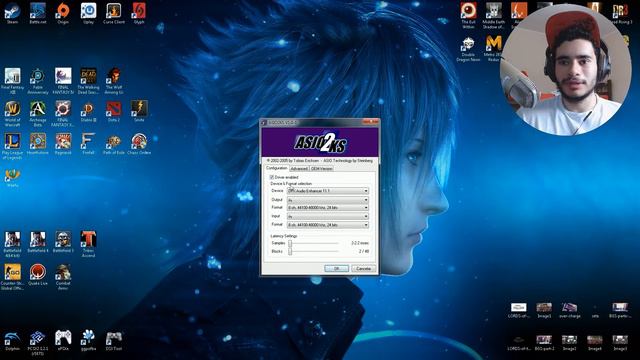The image size is (640, 360).
Task: Open the Format dropdown below Output
Action: (x=328, y=208)
